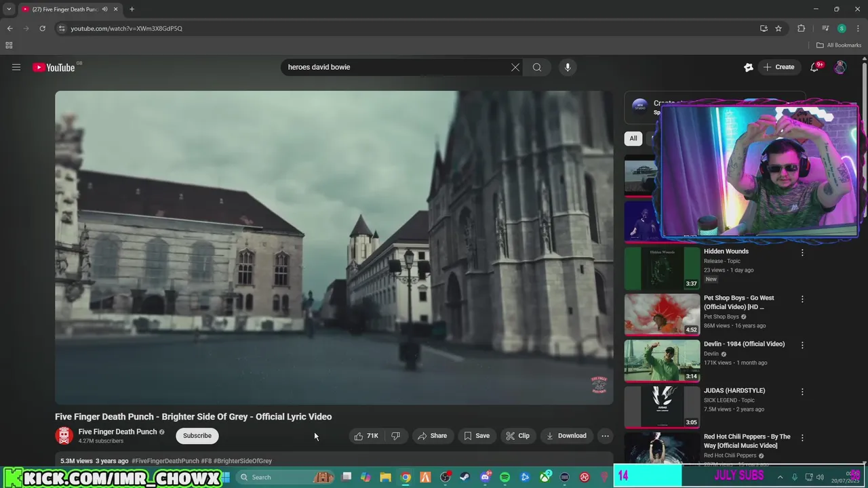Screen dimensions: 868x488
Task: Open Pet Shop Boys Go West thumbnail
Action: pos(662,314)
